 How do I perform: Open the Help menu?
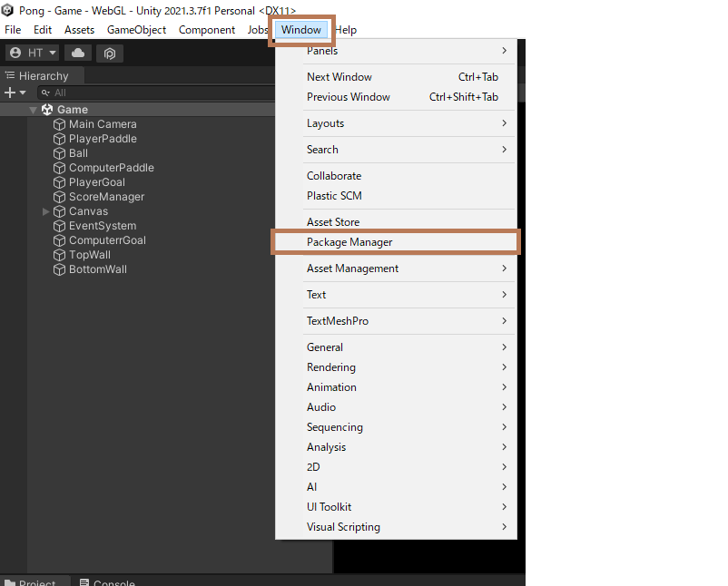coord(346,30)
